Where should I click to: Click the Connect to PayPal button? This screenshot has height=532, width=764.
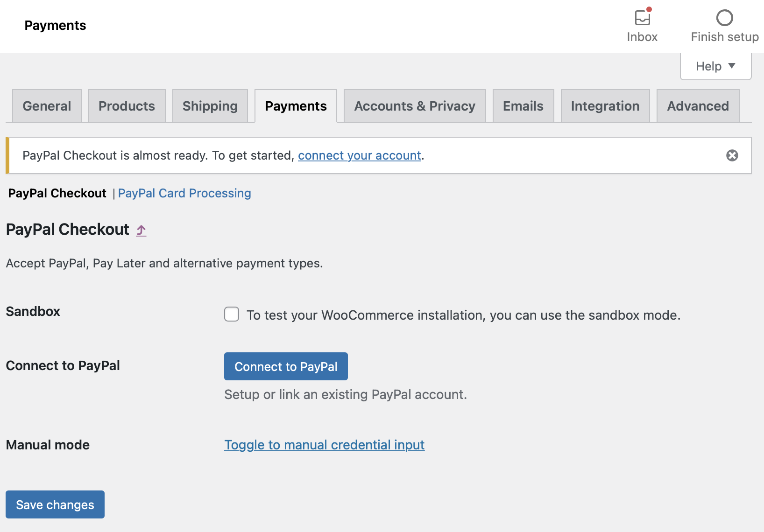pyautogui.click(x=285, y=366)
